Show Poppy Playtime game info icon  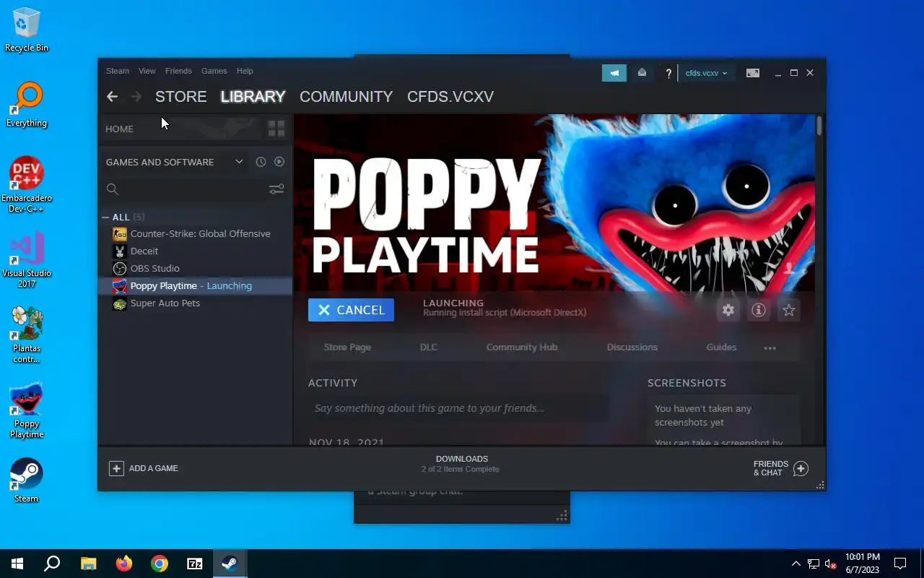point(759,310)
